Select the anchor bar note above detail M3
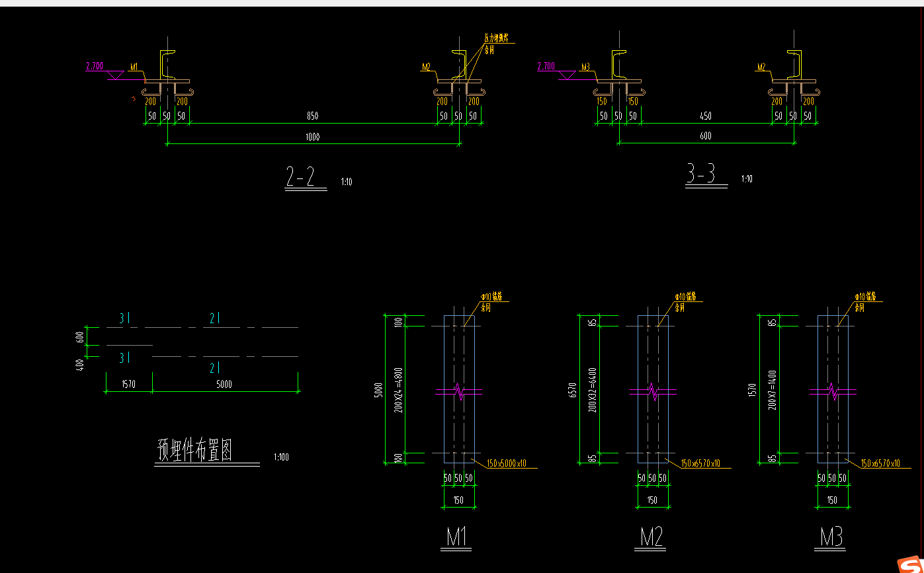This screenshot has width=924, height=573. click(865, 302)
